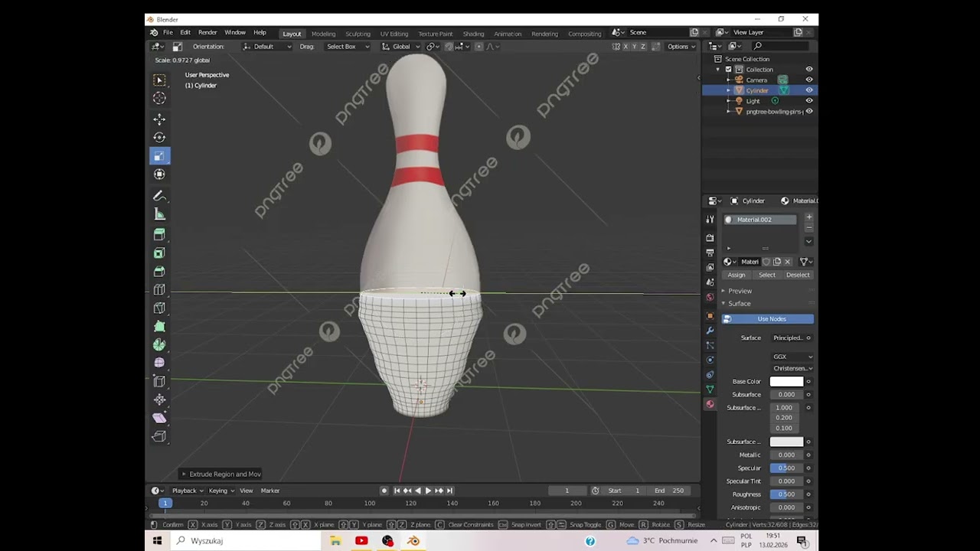Choose the Rotate tool
The height and width of the screenshot is (551, 980).
coord(159,138)
